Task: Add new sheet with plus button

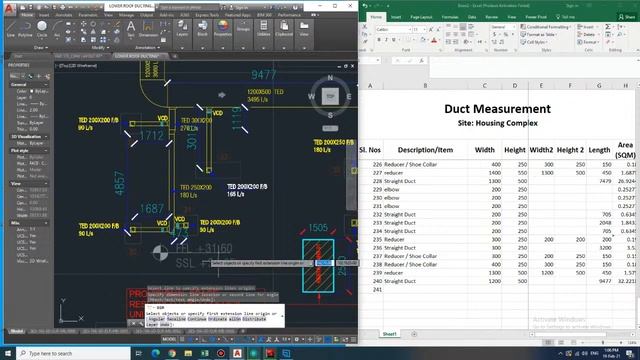Action: [x=414, y=334]
